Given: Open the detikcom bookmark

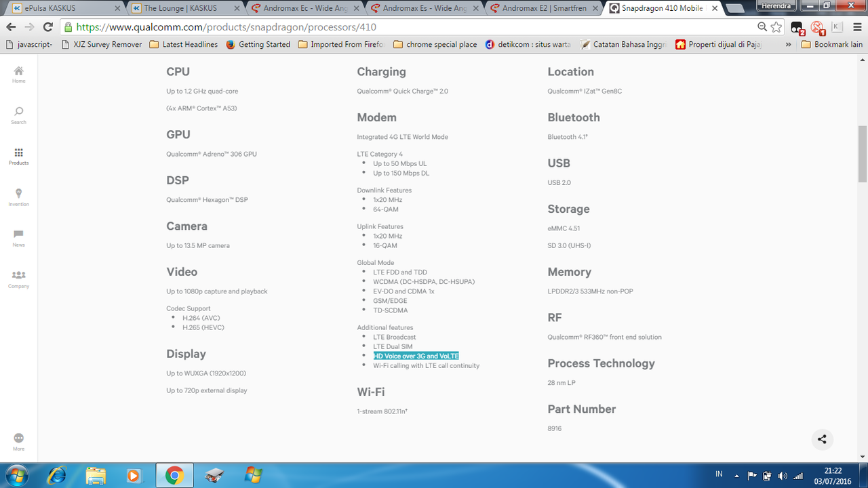Looking at the screenshot, I should [x=528, y=44].
